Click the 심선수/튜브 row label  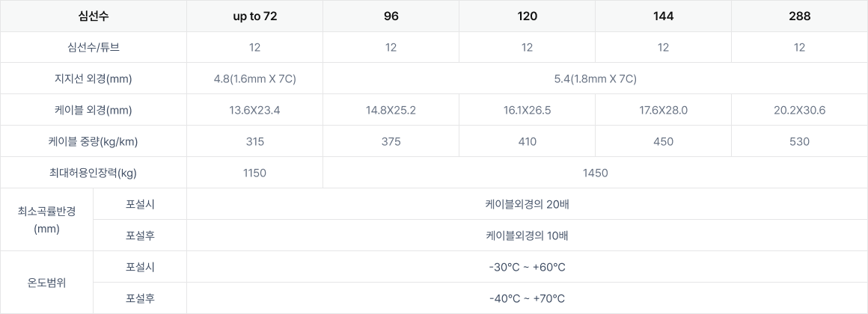pos(94,48)
